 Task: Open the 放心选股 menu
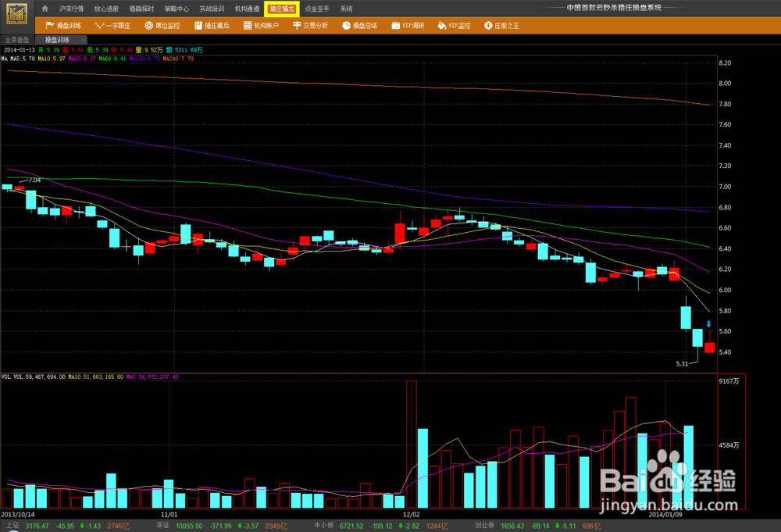pos(106,9)
